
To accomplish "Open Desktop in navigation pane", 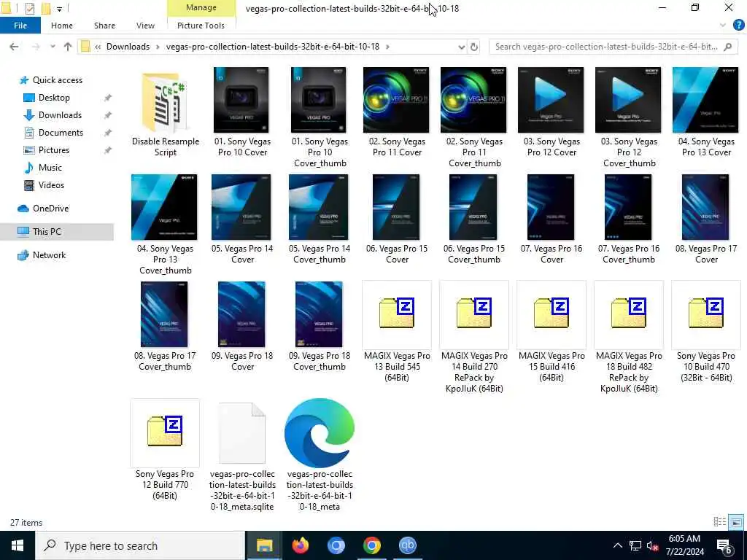I will pyautogui.click(x=54, y=98).
